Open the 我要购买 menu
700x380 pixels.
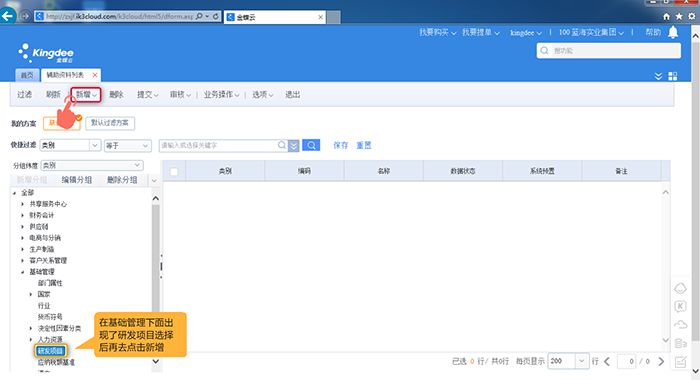[x=438, y=33]
